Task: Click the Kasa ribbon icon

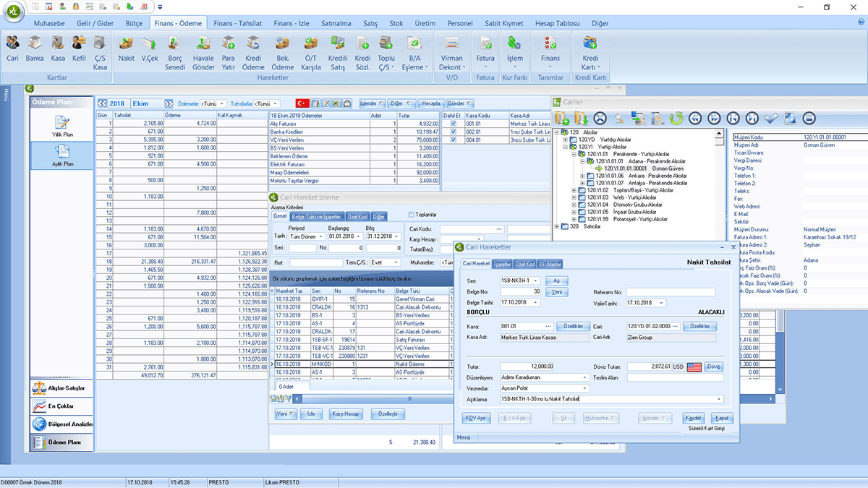Action: point(58,48)
